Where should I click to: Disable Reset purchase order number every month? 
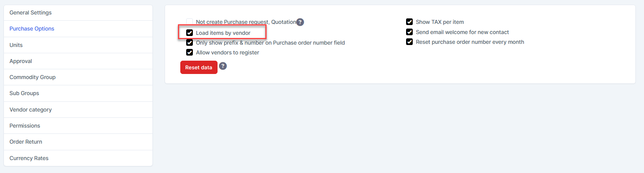click(410, 42)
